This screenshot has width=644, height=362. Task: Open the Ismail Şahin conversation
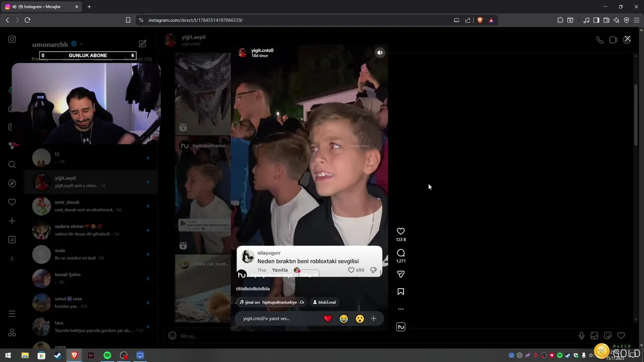point(91,278)
